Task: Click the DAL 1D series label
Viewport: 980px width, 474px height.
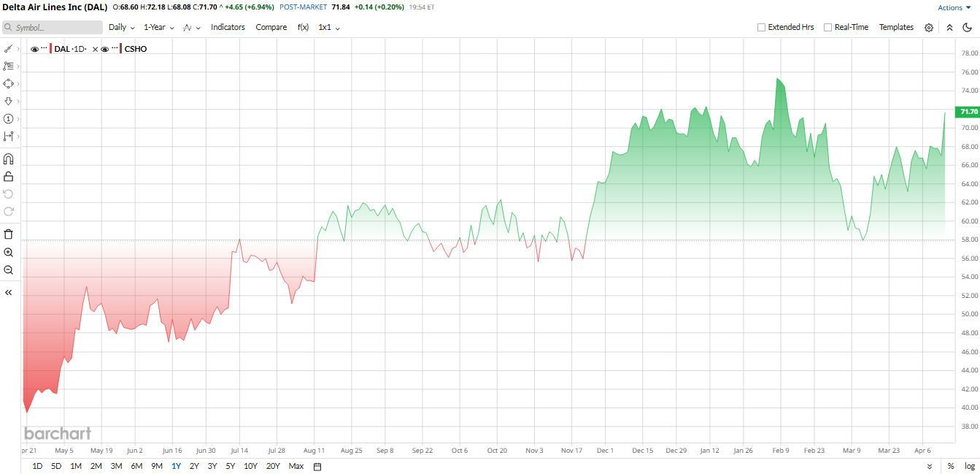Action: pyautogui.click(x=70, y=49)
